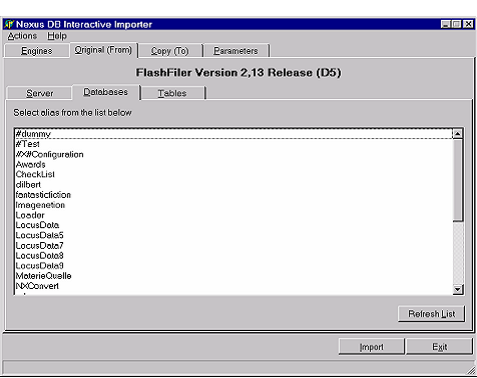The height and width of the screenshot is (378, 477).
Task: Select the dilbert alias
Action: pyautogui.click(x=234, y=185)
